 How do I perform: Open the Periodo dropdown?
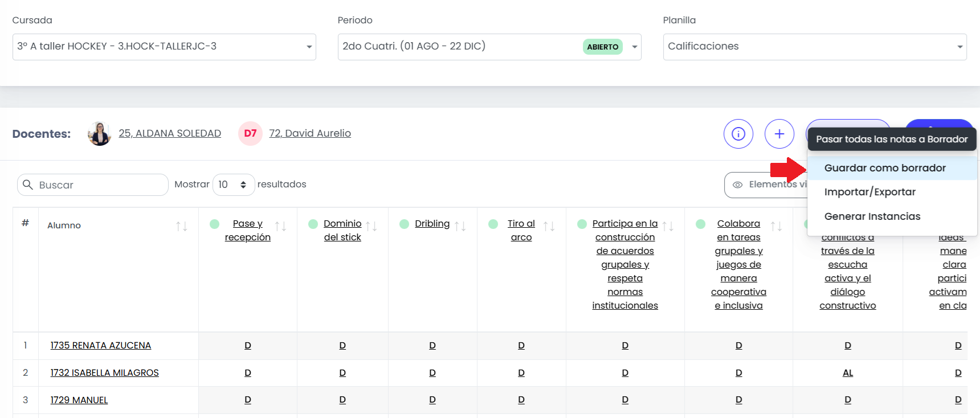coord(489,47)
